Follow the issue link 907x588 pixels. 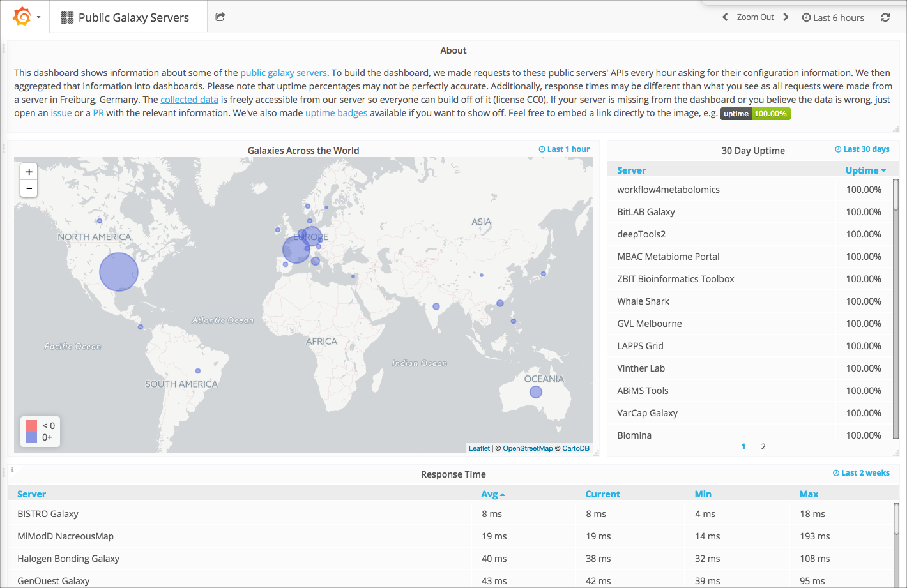pyautogui.click(x=61, y=113)
